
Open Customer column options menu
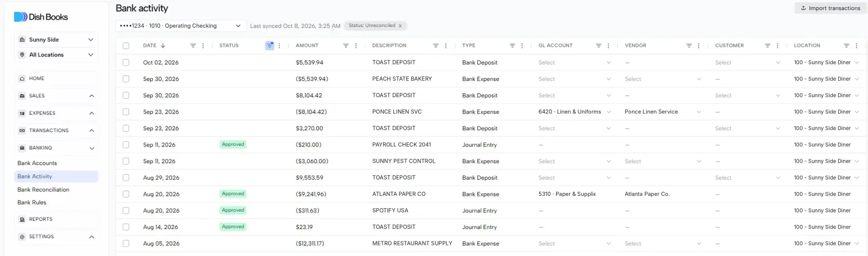(x=777, y=46)
